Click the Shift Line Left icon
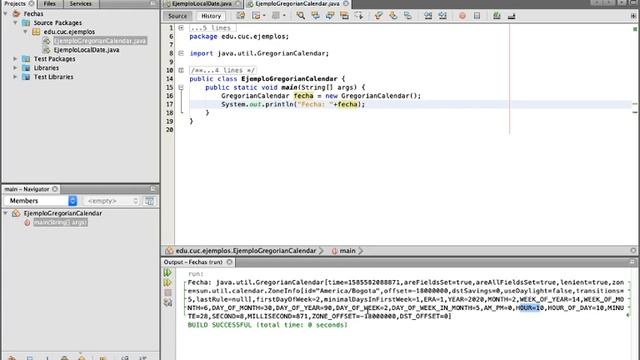640x360 pixels. coord(428,16)
